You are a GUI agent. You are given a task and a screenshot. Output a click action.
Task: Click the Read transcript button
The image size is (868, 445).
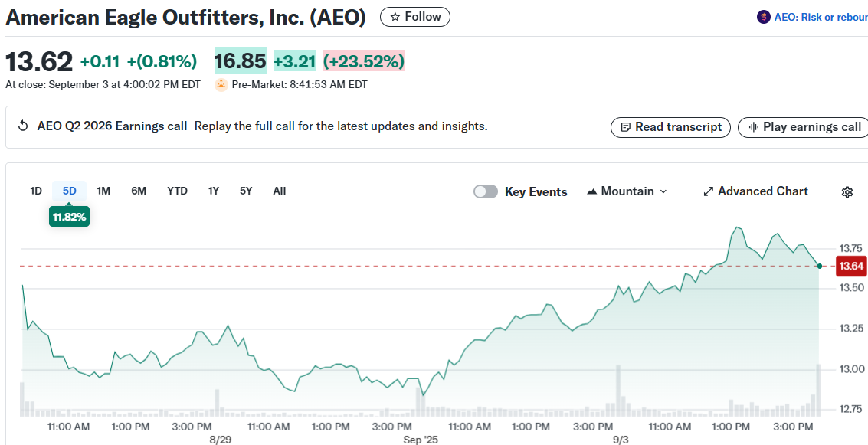670,127
